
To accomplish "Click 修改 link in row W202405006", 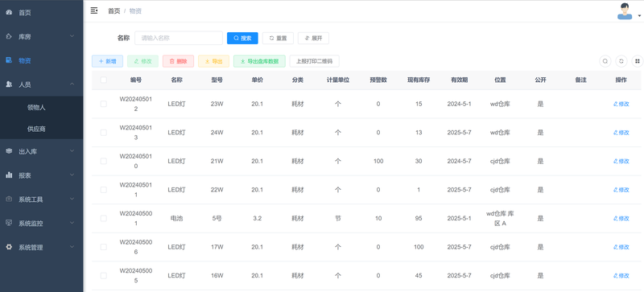I will coord(621,247).
